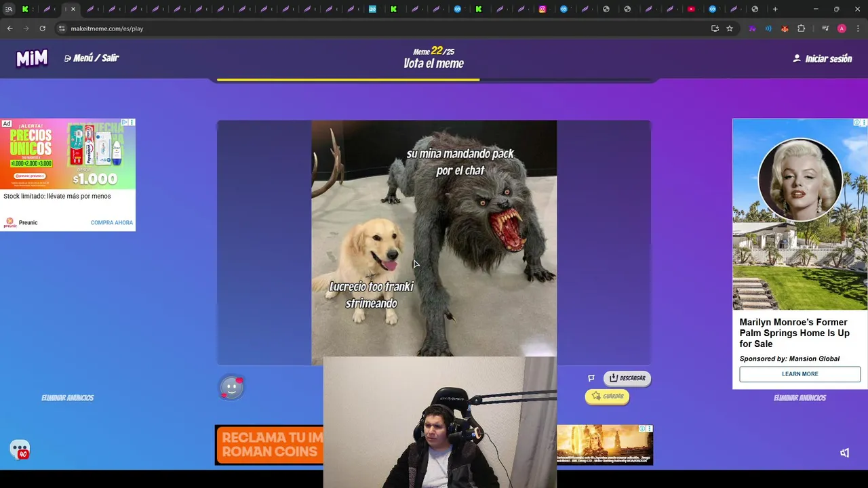Save the meme with the Guardar button
The height and width of the screenshot is (488, 868).
607,396
